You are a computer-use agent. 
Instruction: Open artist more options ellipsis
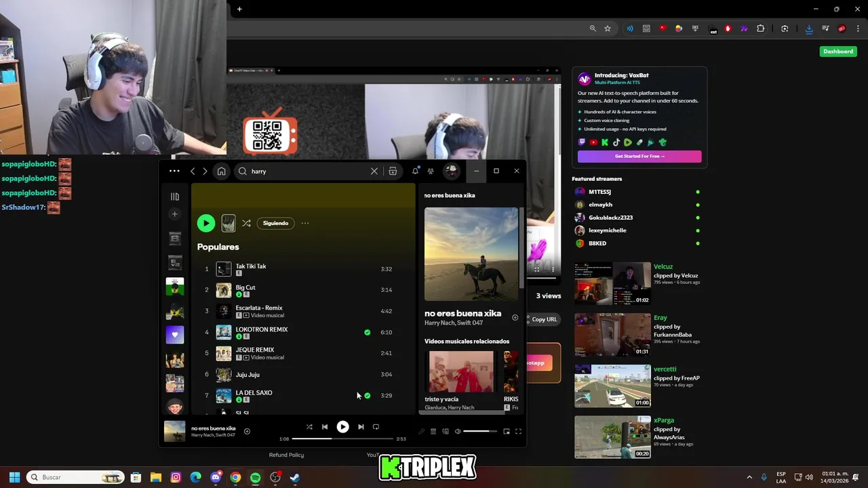pyautogui.click(x=305, y=223)
